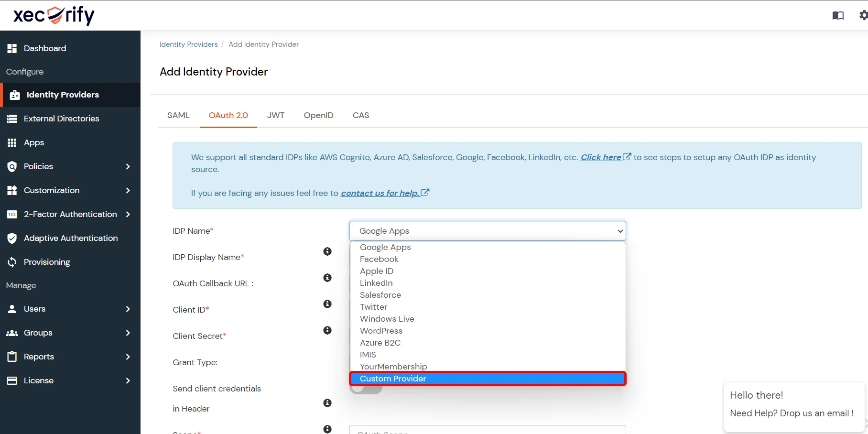Viewport: 868px width, 434px height.
Task: Select Custom Provider from the list
Action: tap(488, 379)
